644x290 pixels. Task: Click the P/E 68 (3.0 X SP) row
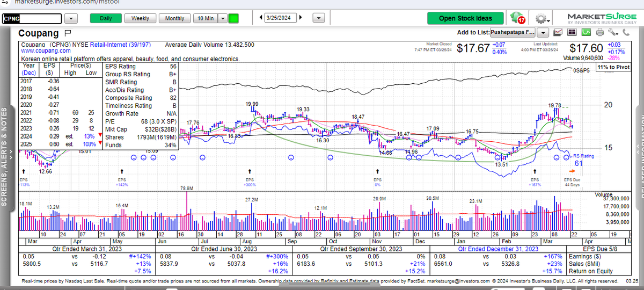coord(141,121)
